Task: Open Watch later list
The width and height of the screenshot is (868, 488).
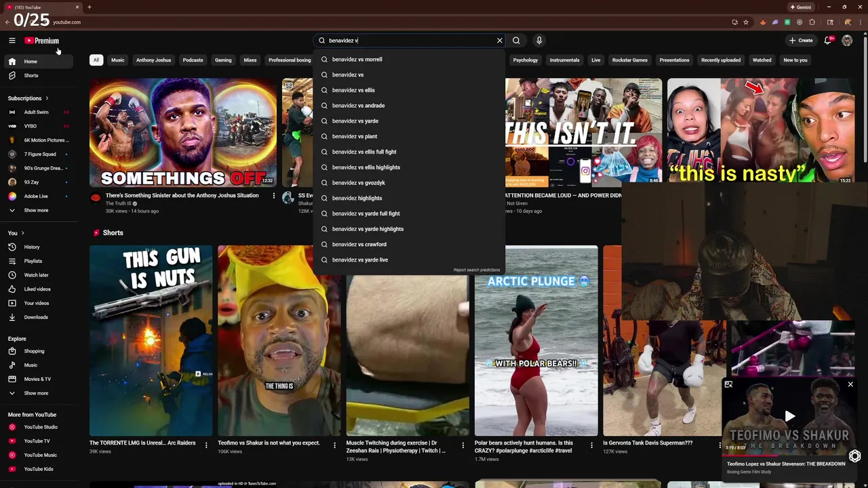Action: click(40, 275)
